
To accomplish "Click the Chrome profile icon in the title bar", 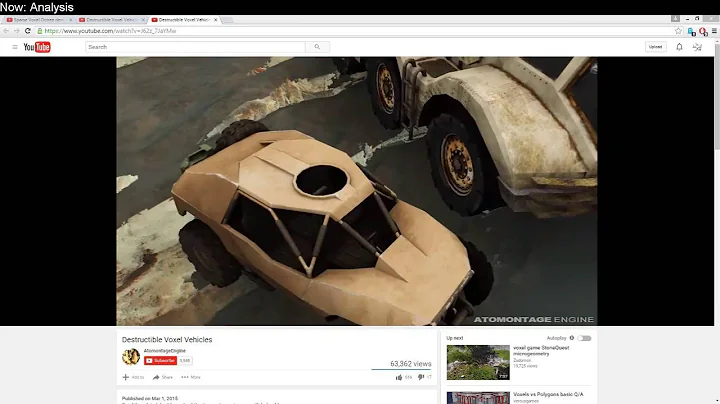I will (x=675, y=18).
